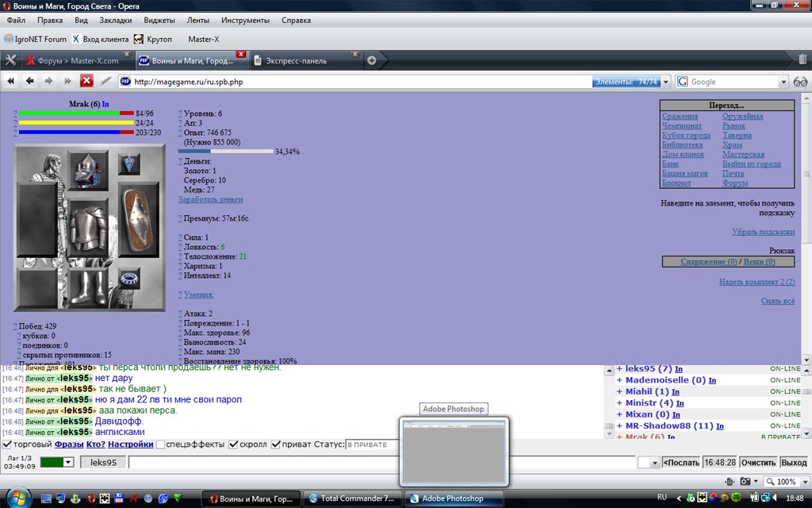This screenshot has width=812, height=508.
Task: Open the Google search engine dropdown
Action: pos(783,82)
